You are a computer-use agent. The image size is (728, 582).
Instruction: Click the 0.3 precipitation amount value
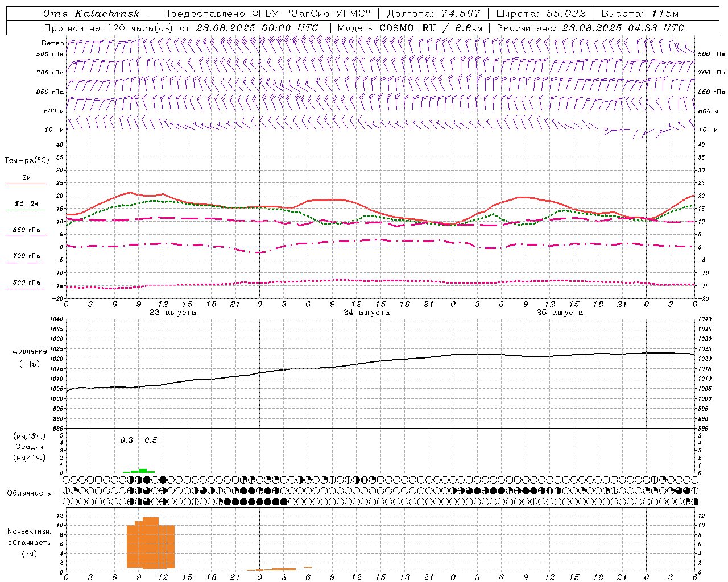click(x=127, y=440)
